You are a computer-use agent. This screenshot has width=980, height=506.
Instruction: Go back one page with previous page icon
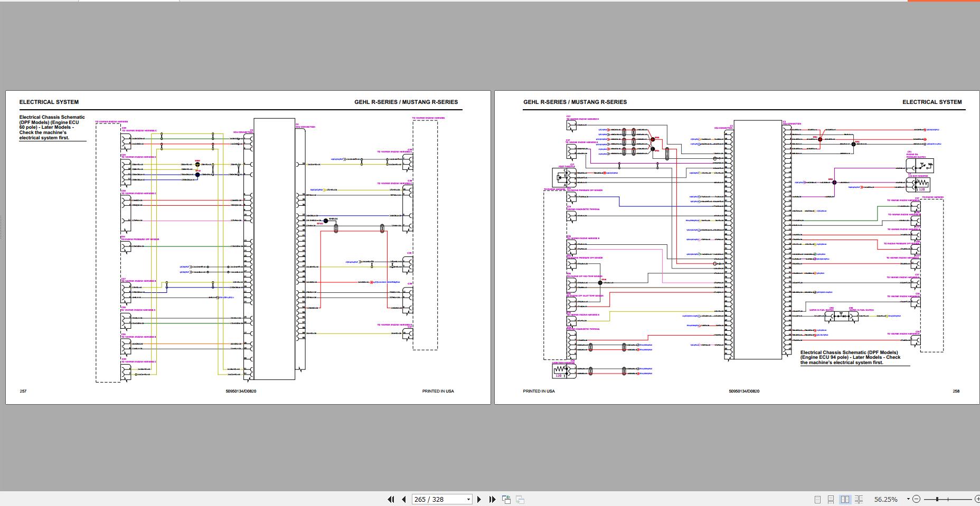(x=403, y=499)
